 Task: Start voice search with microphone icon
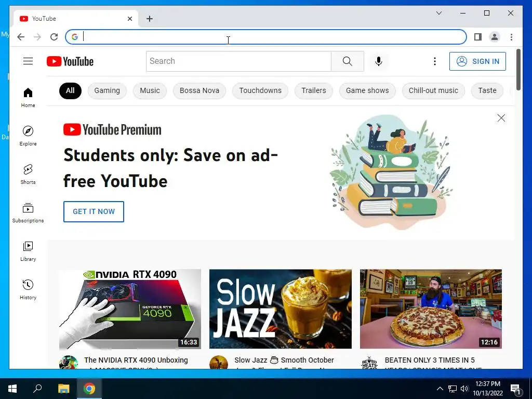tap(379, 61)
